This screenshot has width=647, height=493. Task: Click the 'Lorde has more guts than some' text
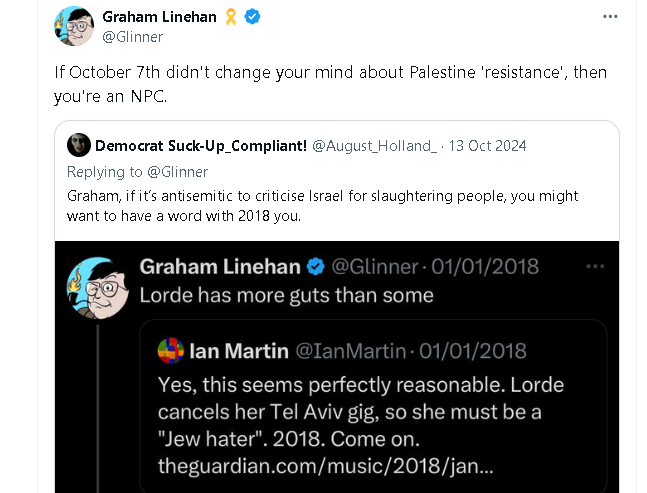[286, 296]
